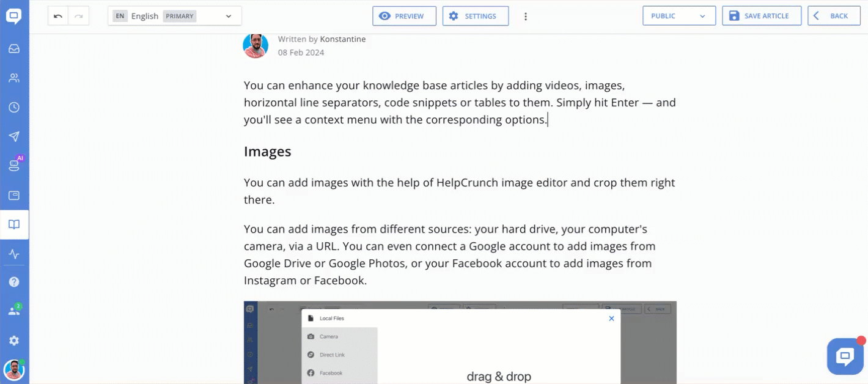Image resolution: width=868 pixels, height=384 pixels.
Task: Open the sidebar settings gear icon
Action: (14, 341)
